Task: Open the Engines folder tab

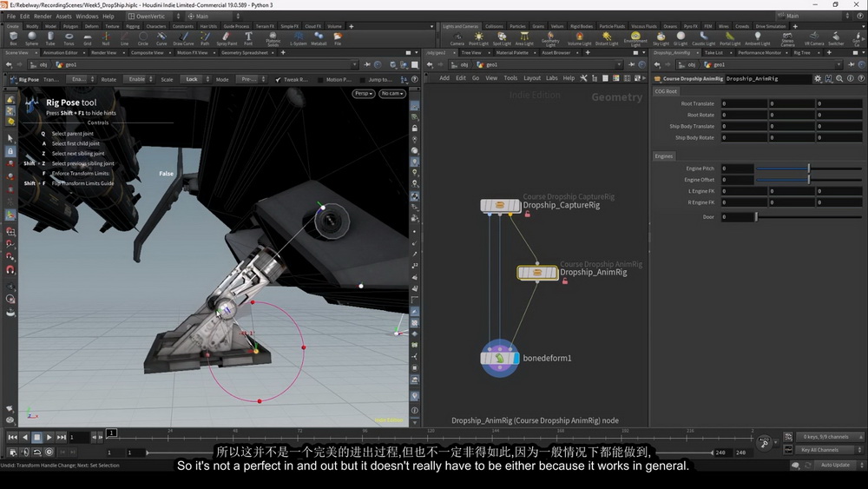Action: point(664,156)
